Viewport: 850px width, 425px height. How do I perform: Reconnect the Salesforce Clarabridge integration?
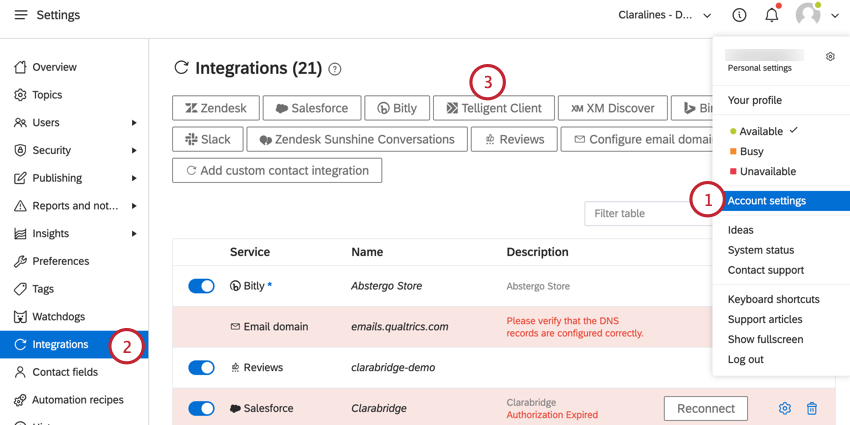[x=706, y=408]
